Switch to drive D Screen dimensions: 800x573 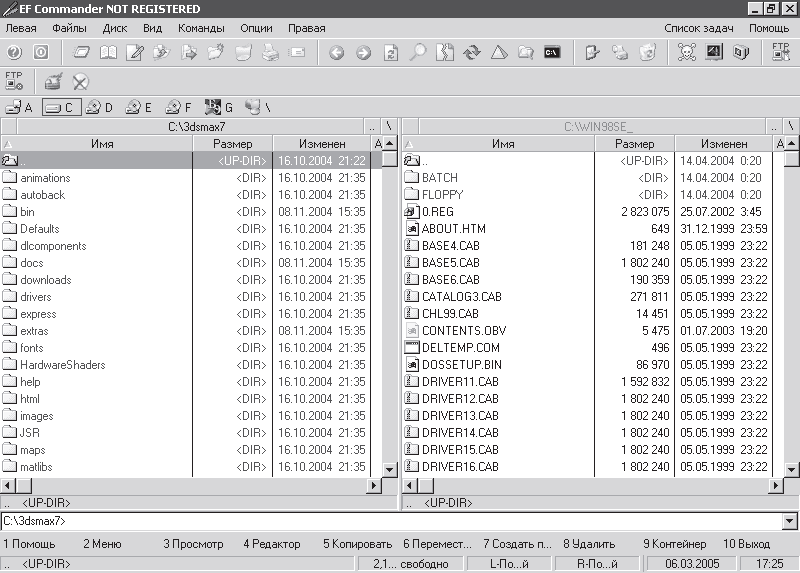[x=99, y=107]
